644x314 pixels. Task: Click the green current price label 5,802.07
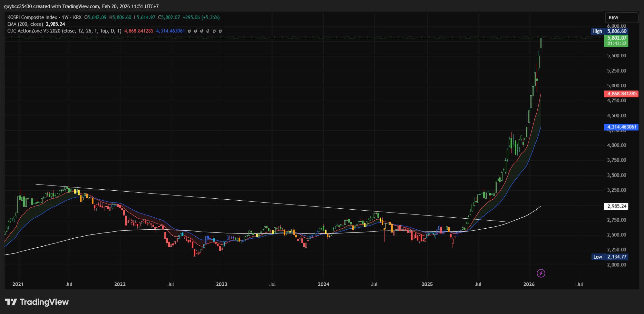pyautogui.click(x=616, y=41)
